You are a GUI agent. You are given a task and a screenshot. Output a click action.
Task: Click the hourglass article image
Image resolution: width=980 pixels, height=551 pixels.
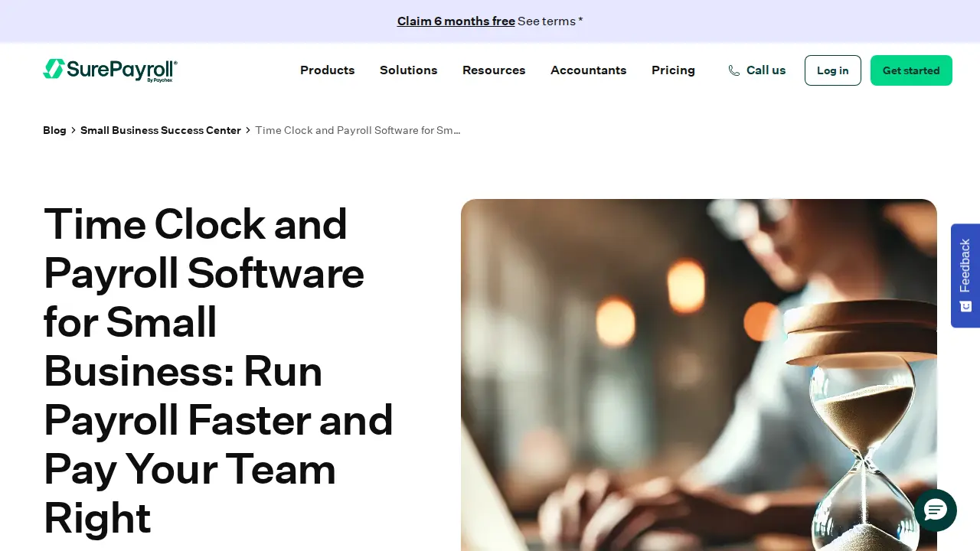[x=699, y=375]
